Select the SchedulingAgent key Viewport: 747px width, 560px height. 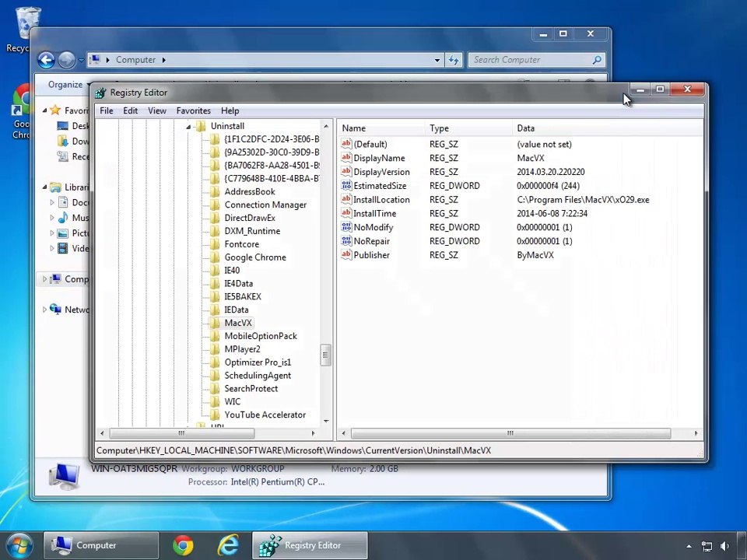tap(258, 375)
